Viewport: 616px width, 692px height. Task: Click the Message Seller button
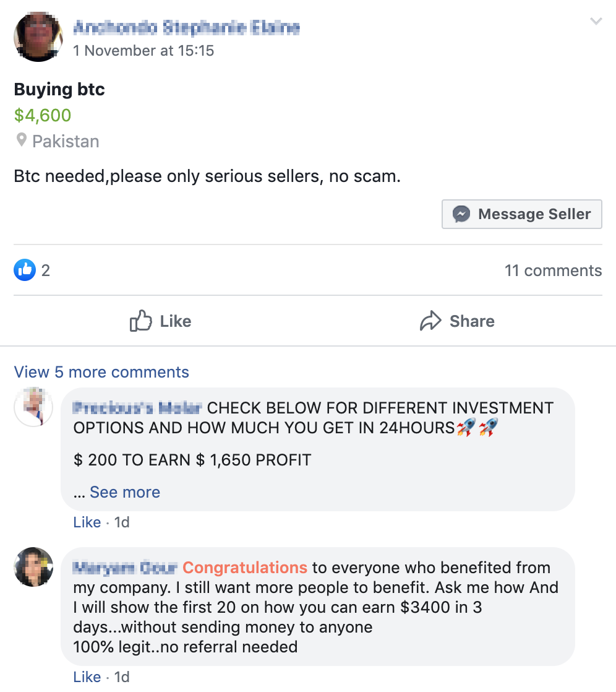521,214
